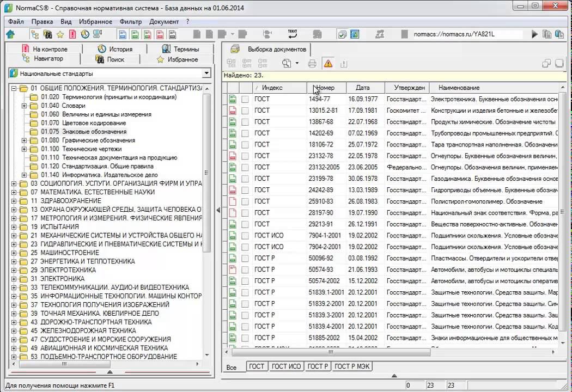Click the green status icon for ГОСТ 1494-77
The image size is (572, 392).
pos(233,99)
